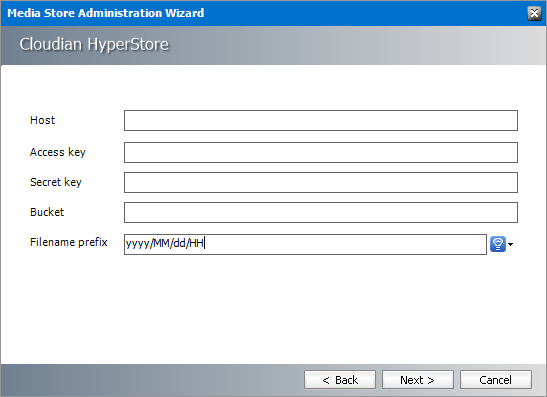The width and height of the screenshot is (547, 397).
Task: Click the Media Store Administration Wizard title text
Action: click(x=106, y=13)
